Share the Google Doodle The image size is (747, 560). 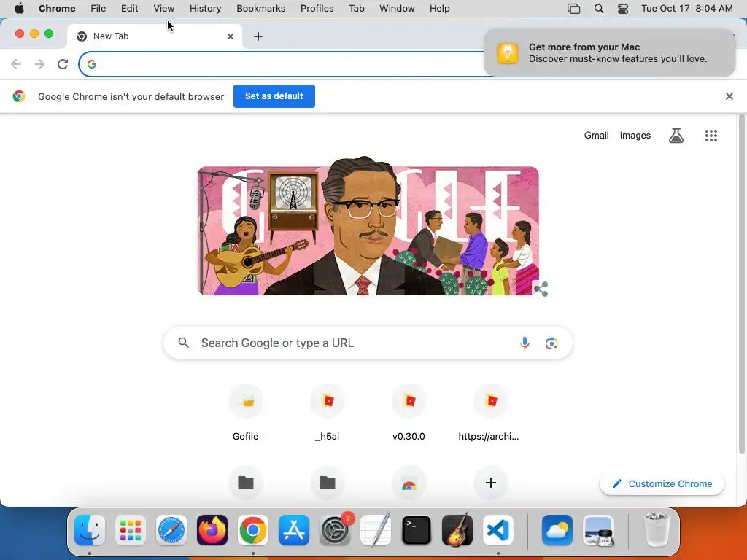[x=541, y=289]
